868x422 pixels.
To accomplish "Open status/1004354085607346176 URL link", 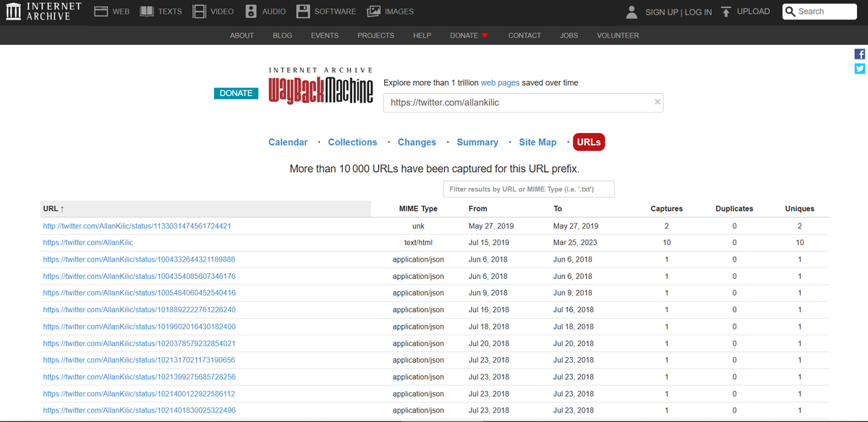I will (139, 276).
